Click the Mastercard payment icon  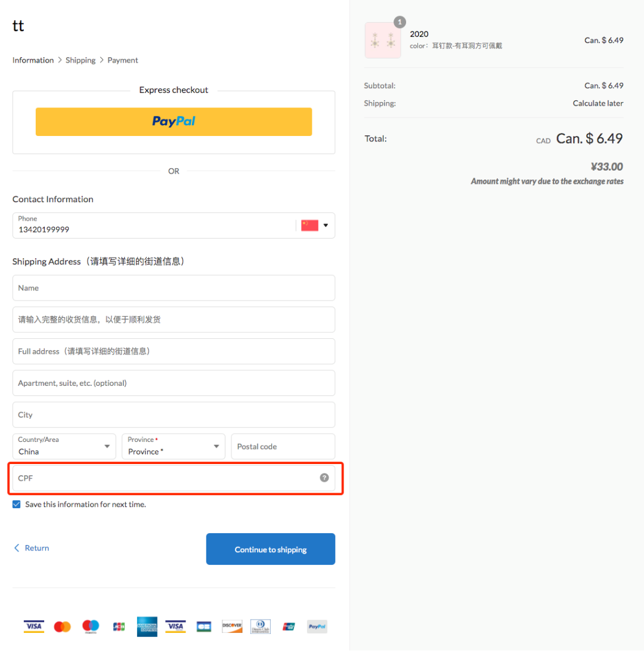(62, 627)
